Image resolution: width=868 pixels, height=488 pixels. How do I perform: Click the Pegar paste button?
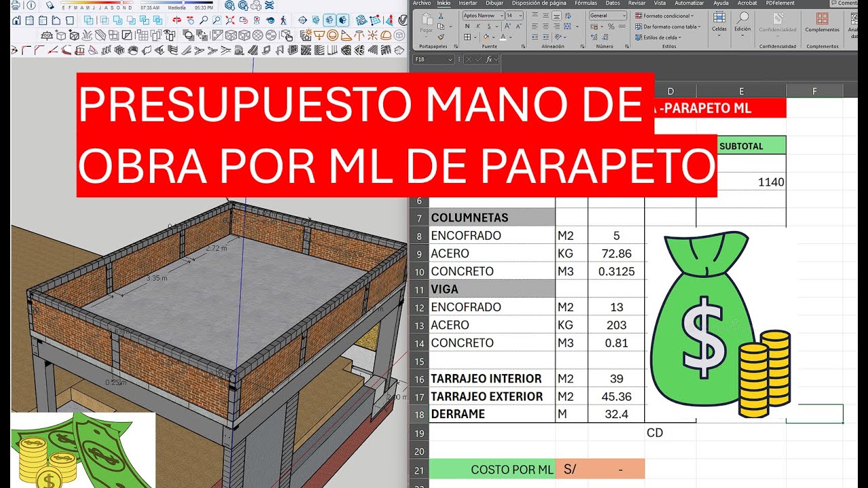click(x=427, y=26)
